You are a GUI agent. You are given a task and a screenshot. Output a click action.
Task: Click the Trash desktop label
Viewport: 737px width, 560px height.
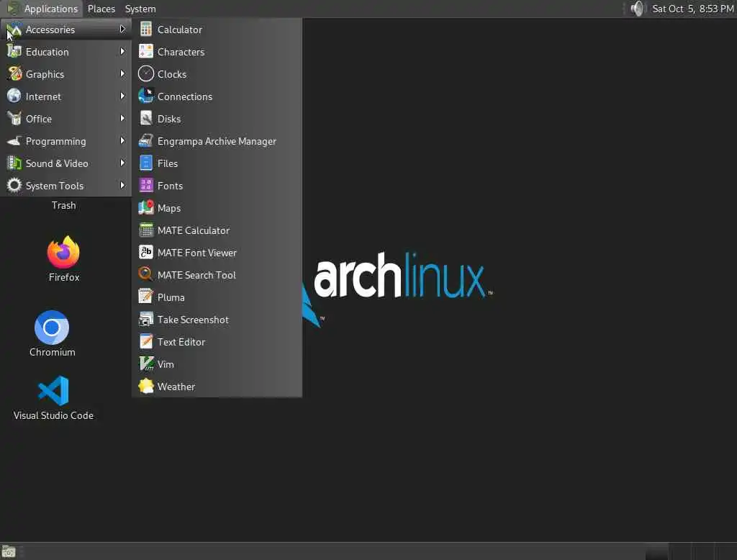pos(63,205)
